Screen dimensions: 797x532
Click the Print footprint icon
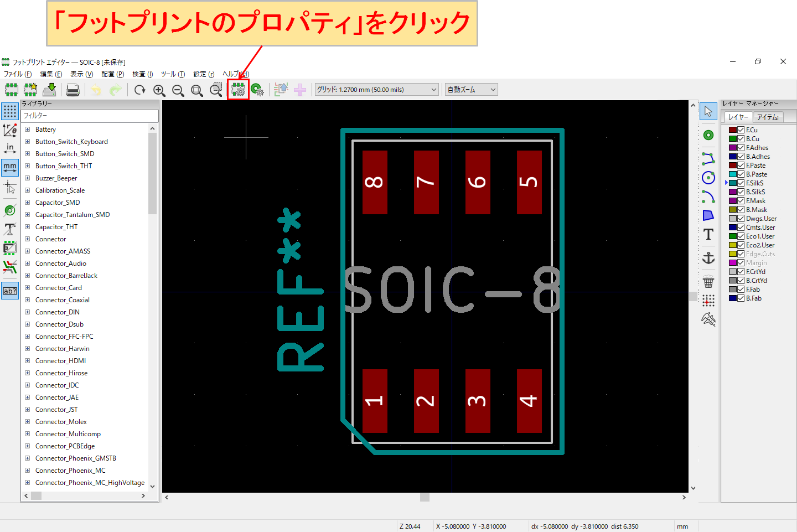[73, 89]
